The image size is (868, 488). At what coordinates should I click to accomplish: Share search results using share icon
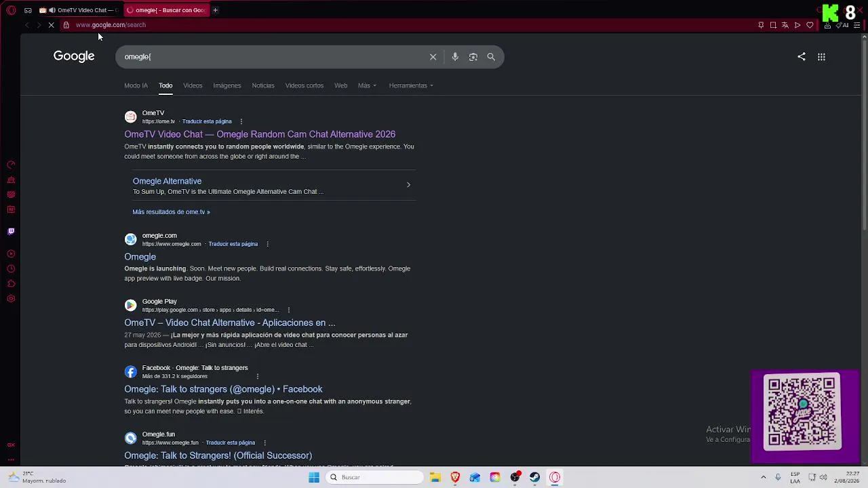(802, 57)
